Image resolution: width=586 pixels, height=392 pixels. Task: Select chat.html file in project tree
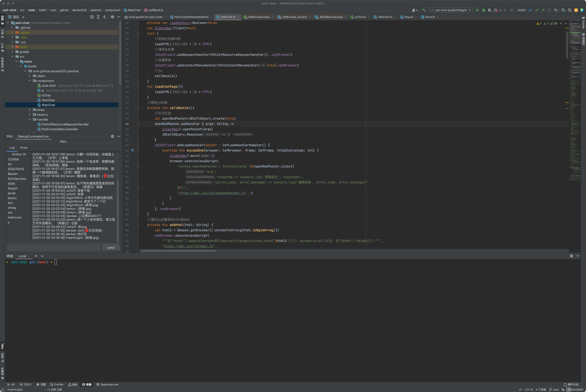point(49,86)
